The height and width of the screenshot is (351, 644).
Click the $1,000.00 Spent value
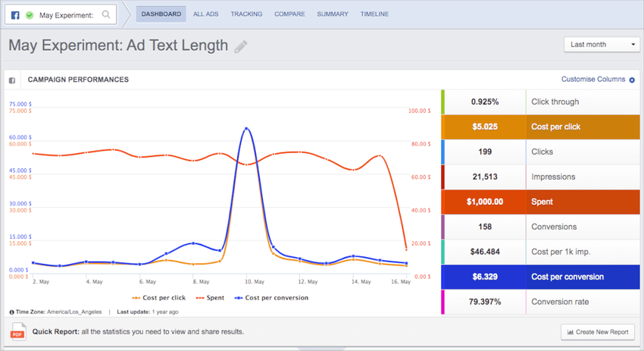[485, 202]
